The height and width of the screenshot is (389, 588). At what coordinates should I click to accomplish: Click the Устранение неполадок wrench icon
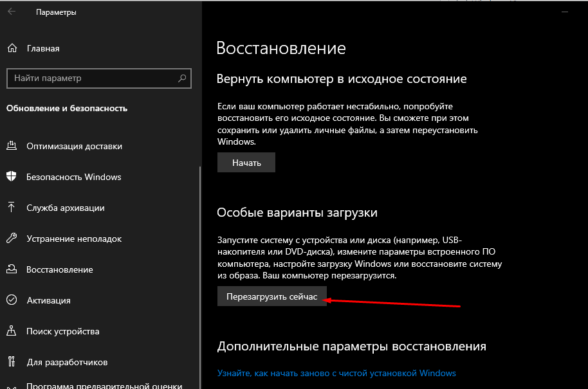12,239
